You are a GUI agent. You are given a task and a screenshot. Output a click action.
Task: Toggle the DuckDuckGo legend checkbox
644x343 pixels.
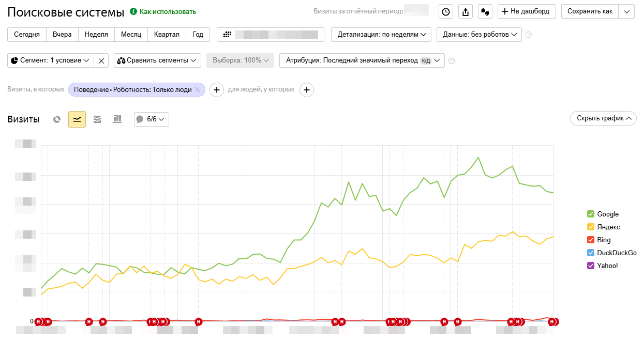coord(591,253)
